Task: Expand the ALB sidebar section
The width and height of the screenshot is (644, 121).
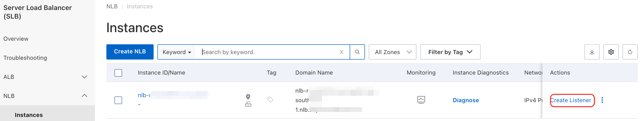Action: 84,77
